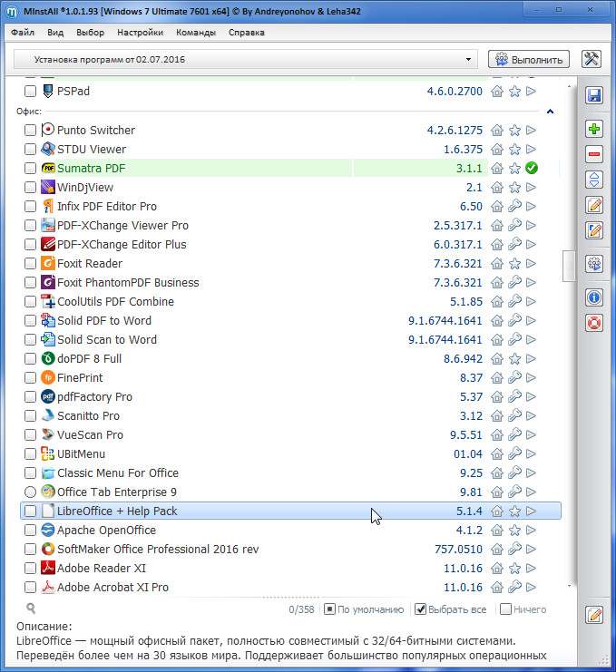The width and height of the screenshot is (616, 672).
Task: Open the 'Файл' menu
Action: [x=23, y=32]
